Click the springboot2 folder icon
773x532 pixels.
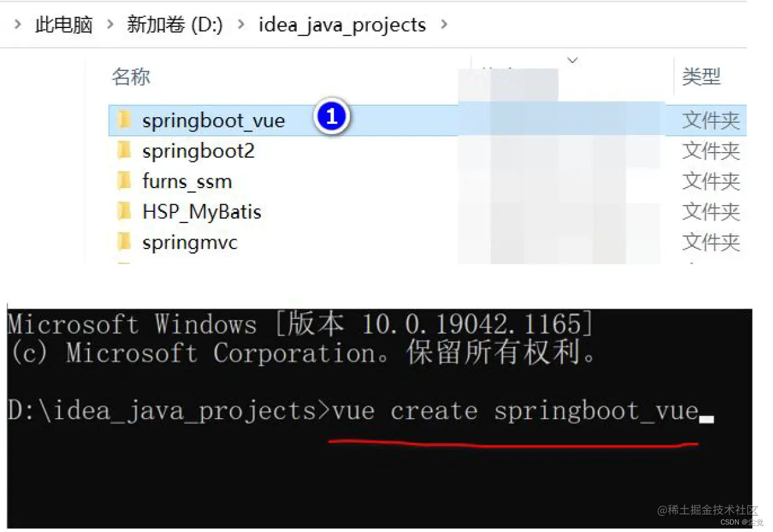(125, 150)
